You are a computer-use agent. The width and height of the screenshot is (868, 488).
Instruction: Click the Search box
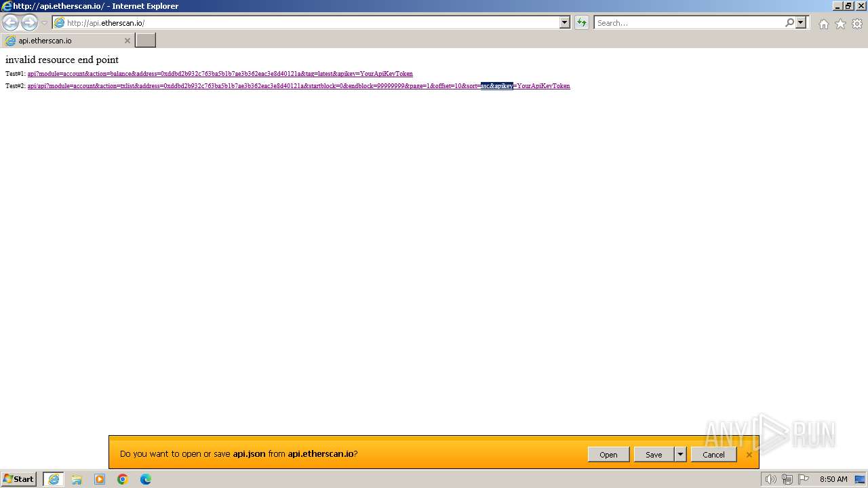(x=688, y=22)
